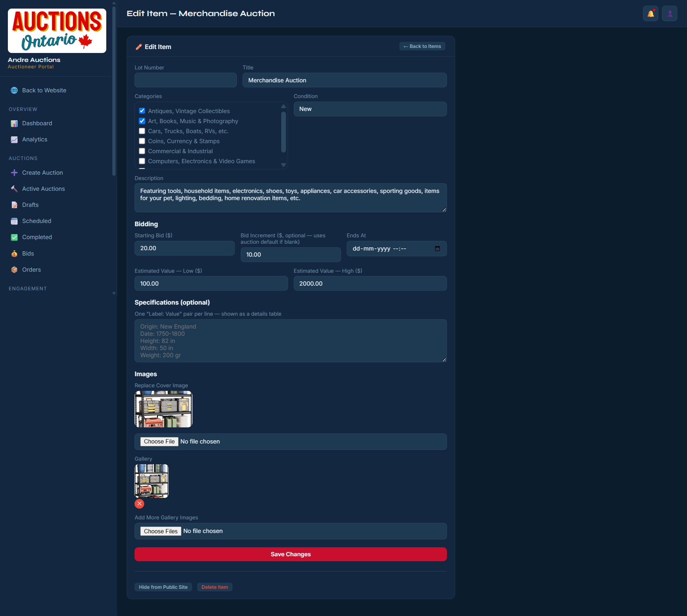The width and height of the screenshot is (687, 616).
Task: Check Cars, Trucks, Boats, RVs category
Action: point(142,131)
